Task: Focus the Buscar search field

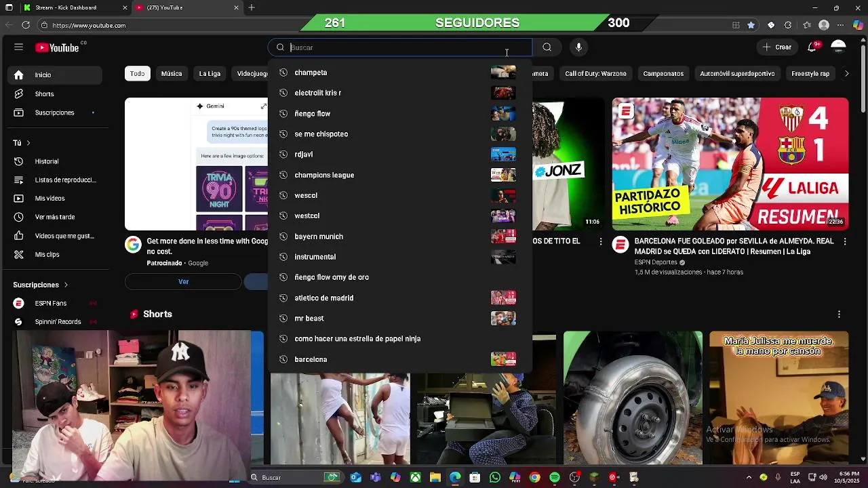Action: click(400, 47)
